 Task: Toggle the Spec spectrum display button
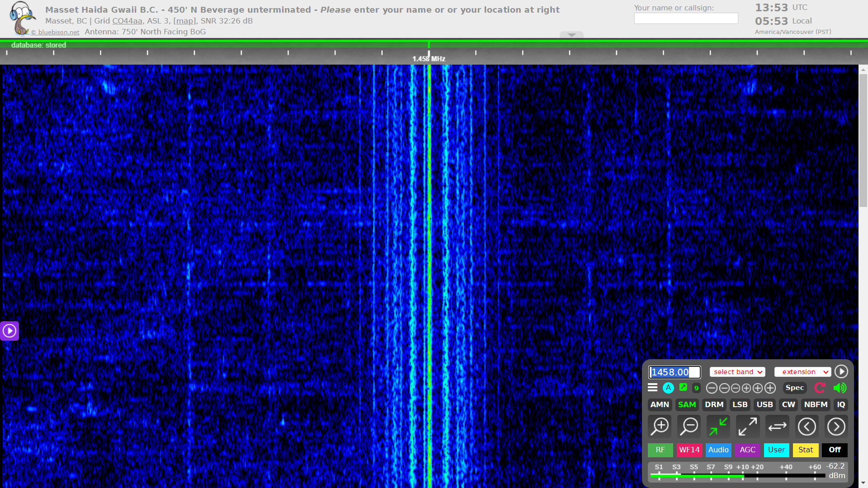click(x=794, y=388)
